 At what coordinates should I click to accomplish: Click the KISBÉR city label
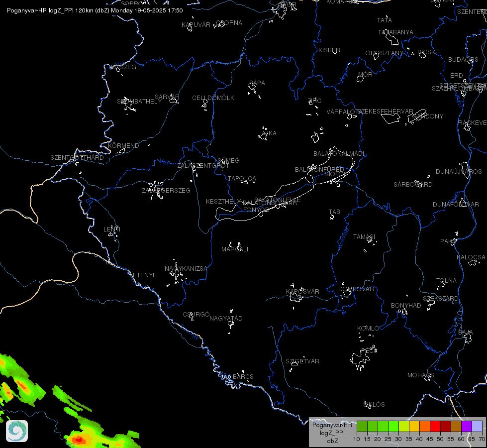(329, 50)
